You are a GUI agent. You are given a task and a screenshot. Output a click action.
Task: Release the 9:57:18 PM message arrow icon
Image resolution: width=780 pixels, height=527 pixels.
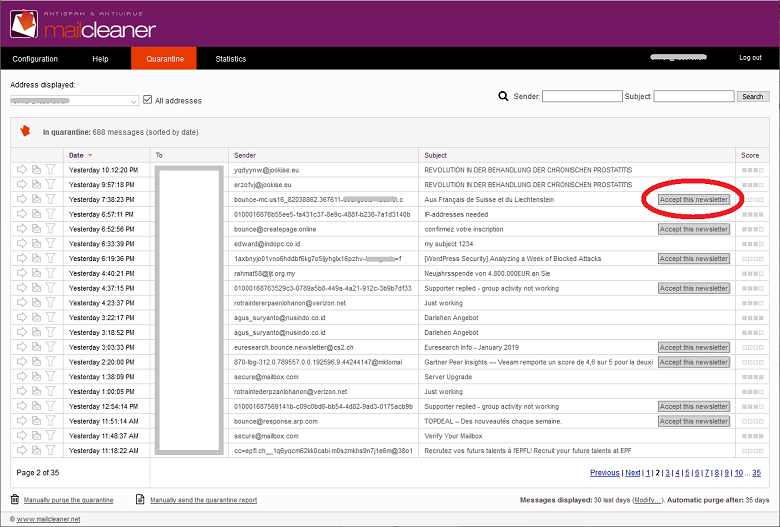[x=21, y=184]
